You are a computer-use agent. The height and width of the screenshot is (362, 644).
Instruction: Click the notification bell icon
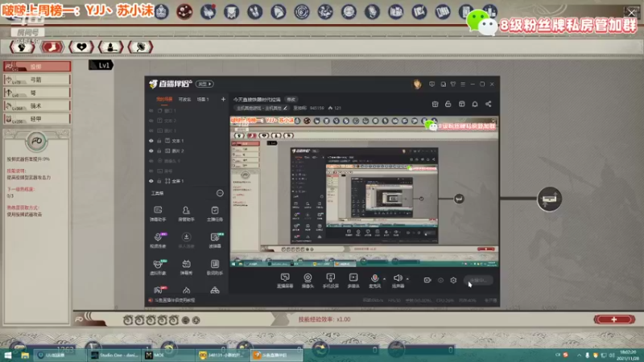(475, 105)
